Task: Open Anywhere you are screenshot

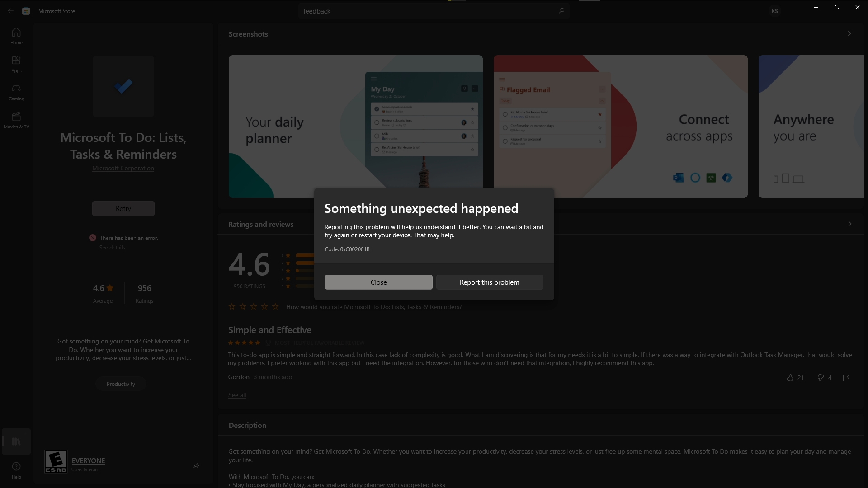Action: (811, 127)
